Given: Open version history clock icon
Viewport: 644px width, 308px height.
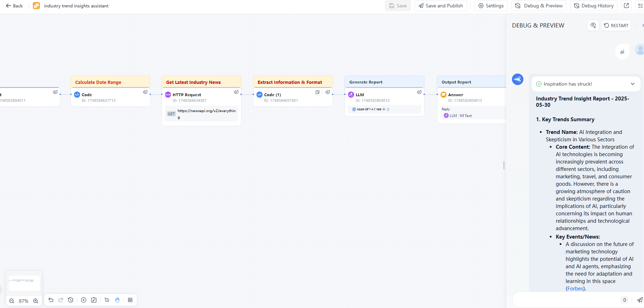Looking at the screenshot, I should coord(71,300).
